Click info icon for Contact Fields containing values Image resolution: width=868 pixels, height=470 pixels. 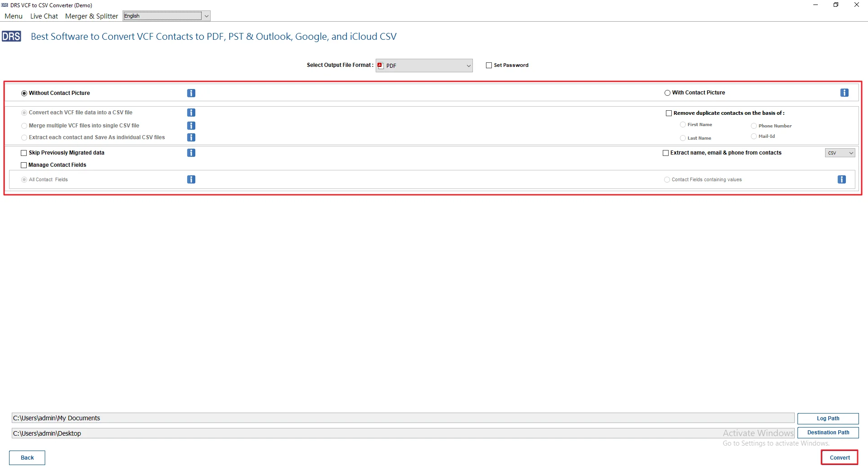coord(842,179)
